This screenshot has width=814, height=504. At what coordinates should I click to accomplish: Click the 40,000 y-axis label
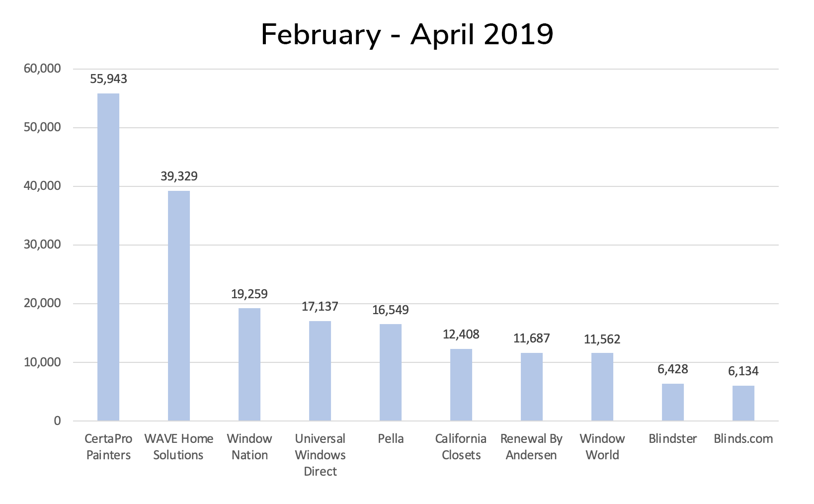(42, 186)
